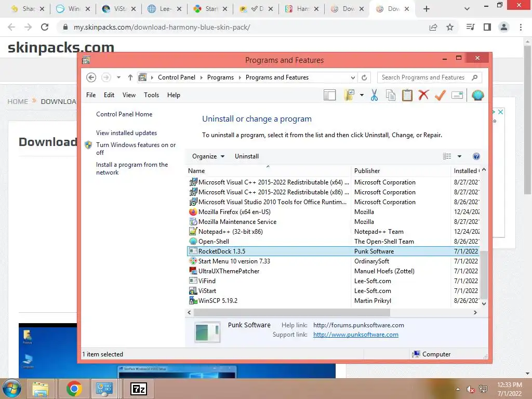Click the Search Programs and Features field
Image resolution: width=532 pixels, height=399 pixels.
point(430,77)
